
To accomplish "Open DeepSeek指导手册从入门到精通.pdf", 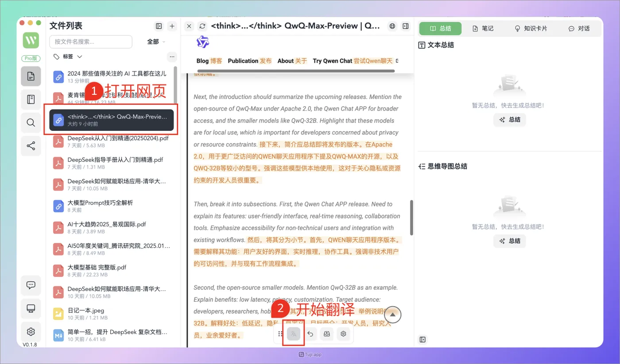I will pos(112,163).
